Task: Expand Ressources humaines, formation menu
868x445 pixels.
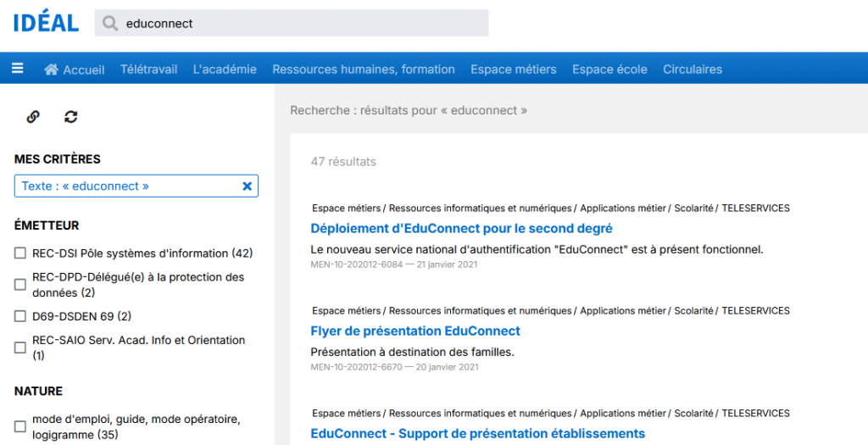Action: 364,70
